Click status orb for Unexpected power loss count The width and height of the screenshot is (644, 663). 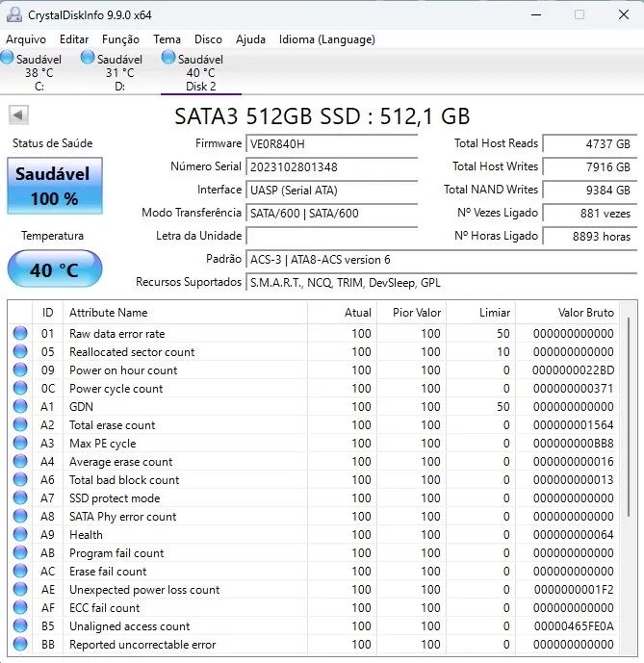[x=20, y=590]
